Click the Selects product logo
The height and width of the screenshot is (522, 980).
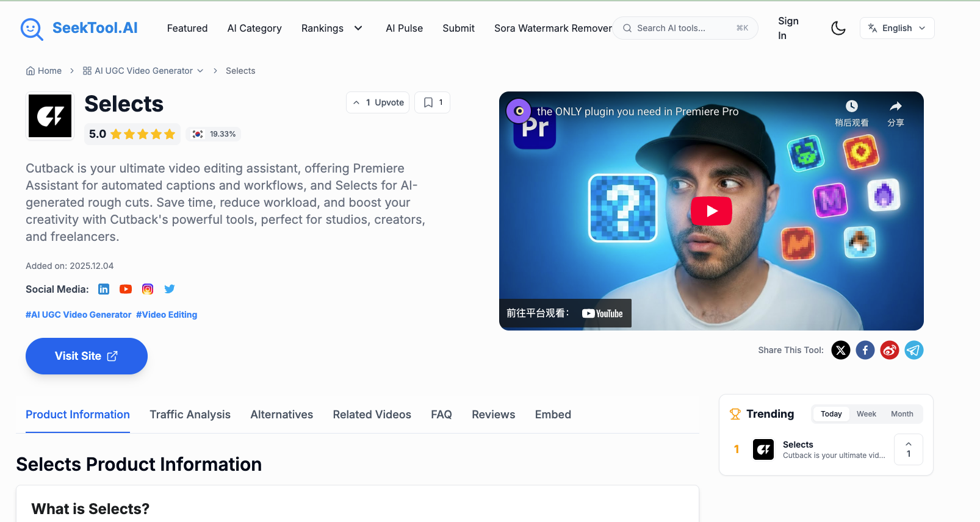pos(50,116)
